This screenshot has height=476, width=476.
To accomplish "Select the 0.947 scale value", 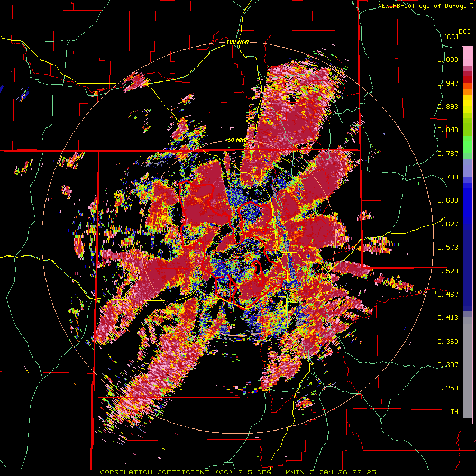I will tap(448, 83).
